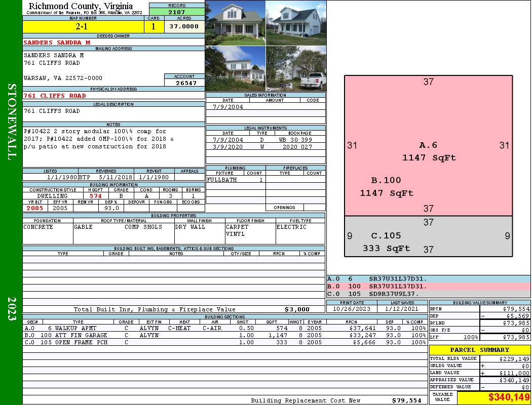Select the map number 2-1 field
This screenshot has height=405, width=532.
83,27
